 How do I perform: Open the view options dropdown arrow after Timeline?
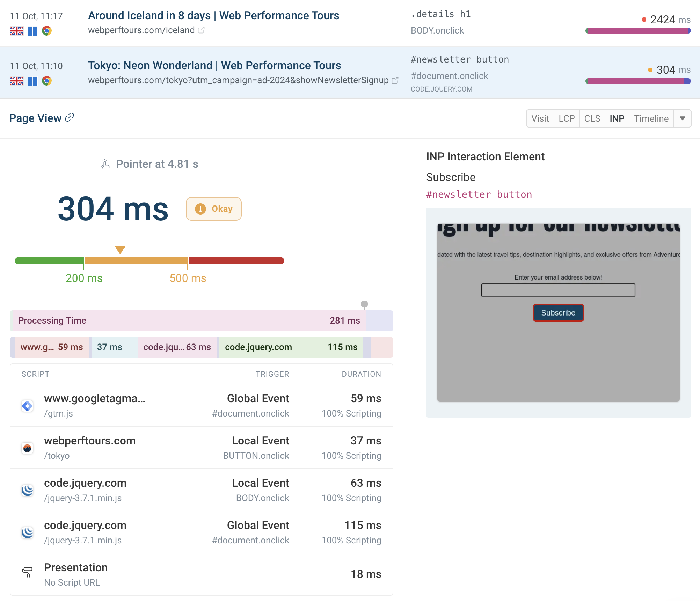pyautogui.click(x=682, y=118)
